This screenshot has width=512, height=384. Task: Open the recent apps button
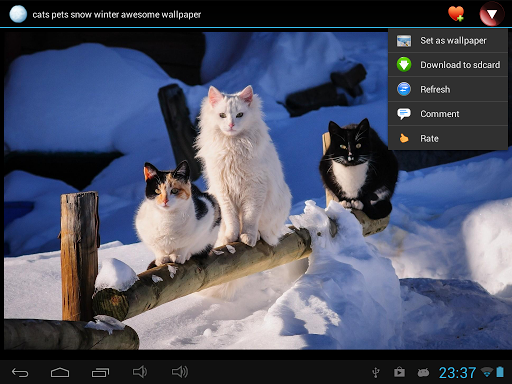(100, 372)
